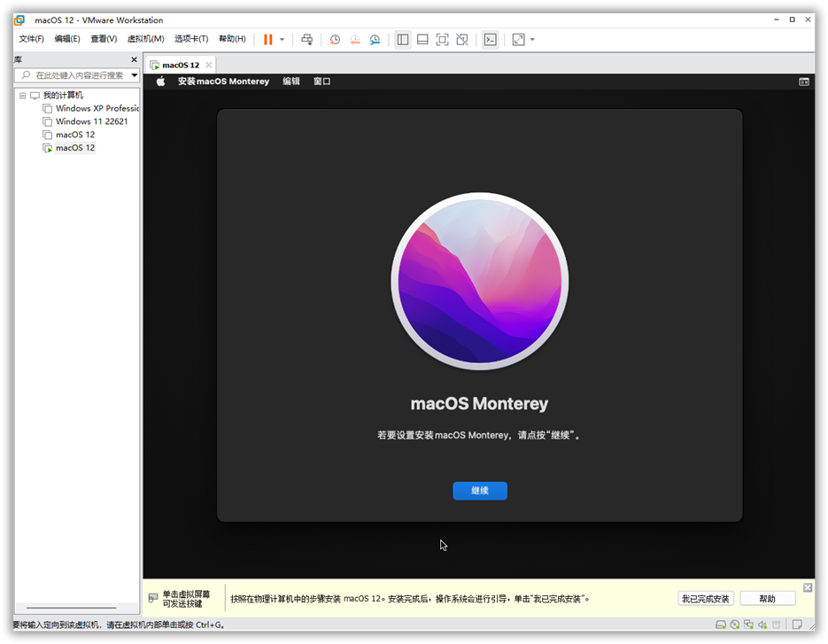Open the power options dropdown arrow

282,40
